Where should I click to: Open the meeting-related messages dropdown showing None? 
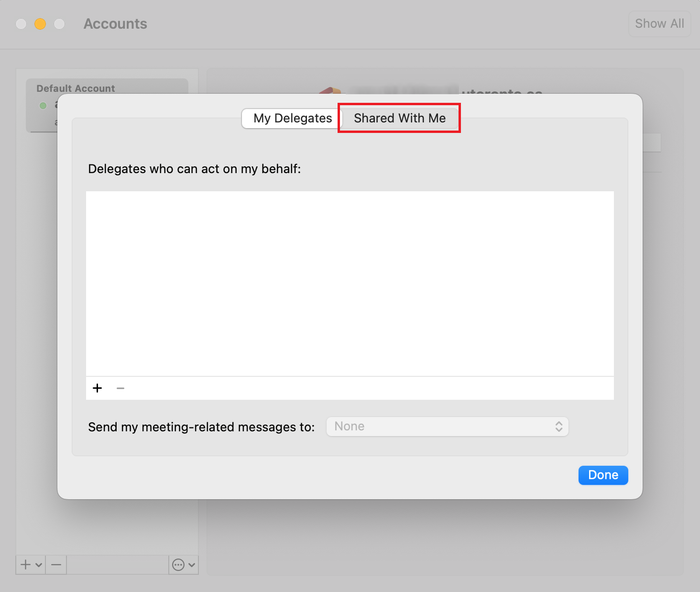point(447,427)
